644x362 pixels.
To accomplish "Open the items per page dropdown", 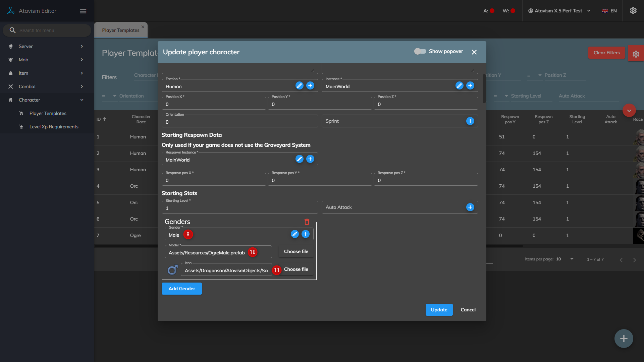I will 565,259.
